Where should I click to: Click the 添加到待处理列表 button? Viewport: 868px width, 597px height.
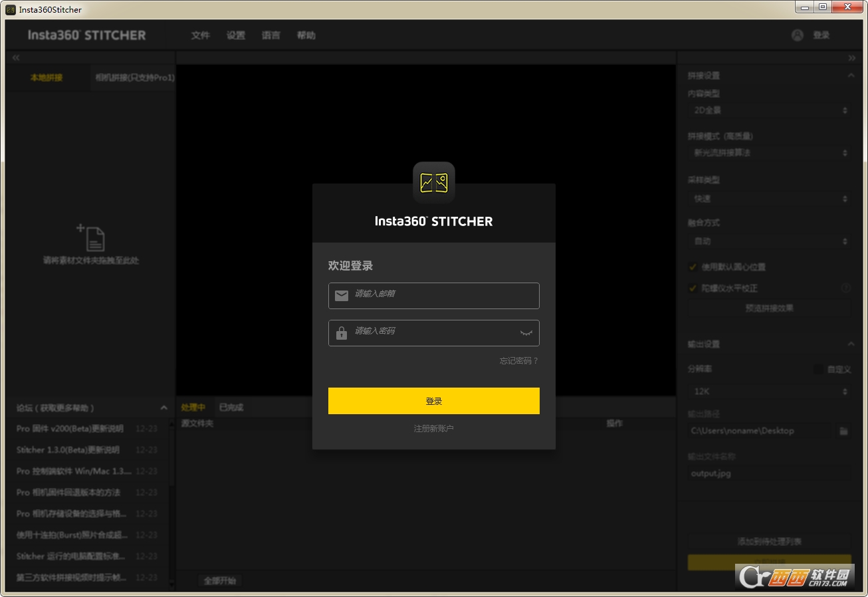point(769,542)
